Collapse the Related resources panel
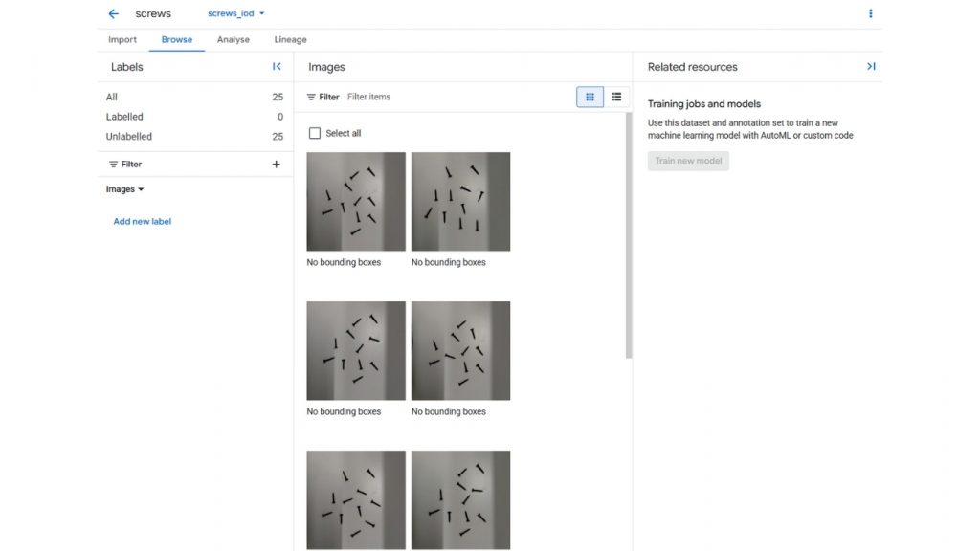This screenshot has width=980, height=551. 871,67
